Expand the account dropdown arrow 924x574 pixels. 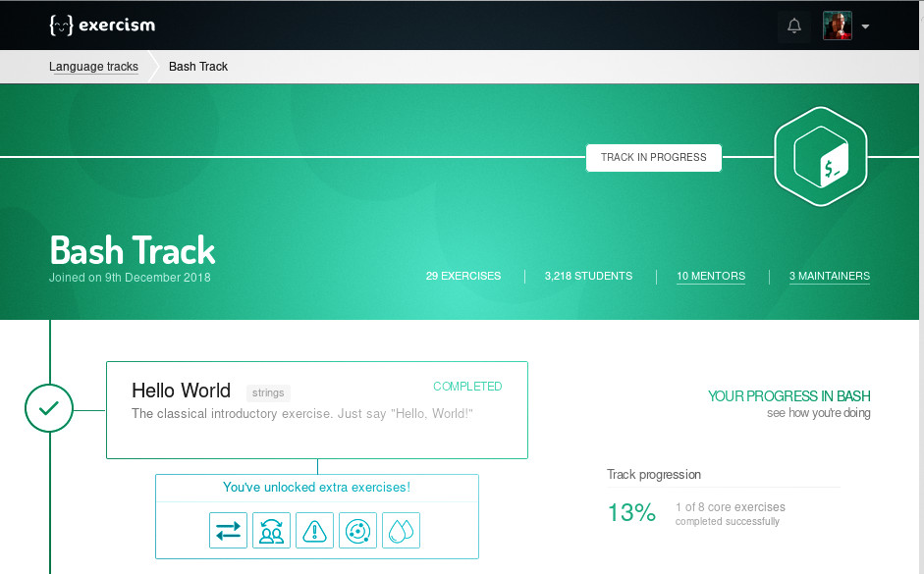click(x=865, y=26)
